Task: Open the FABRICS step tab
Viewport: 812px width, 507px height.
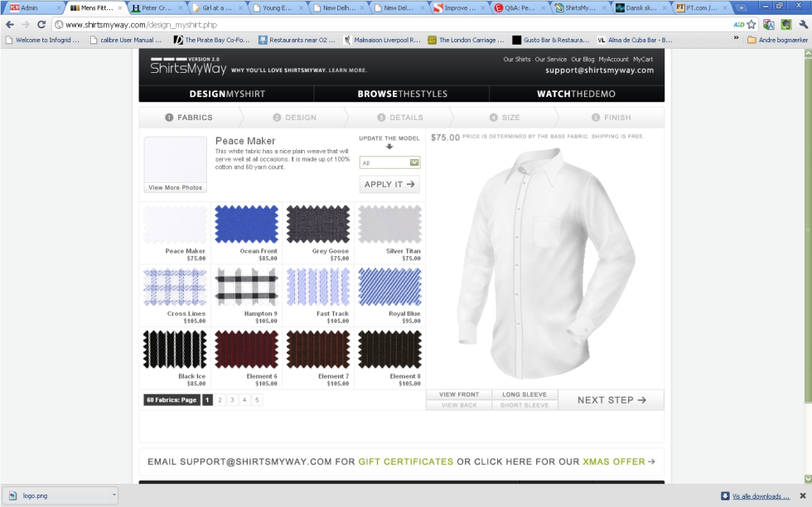Action: [x=189, y=118]
